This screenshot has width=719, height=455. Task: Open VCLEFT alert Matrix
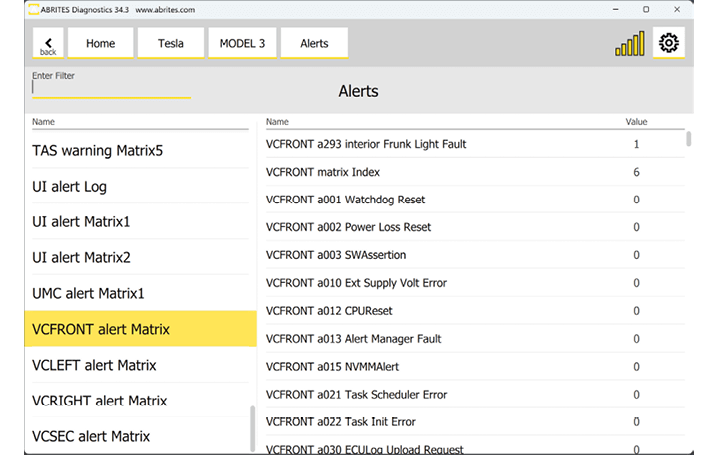(x=95, y=365)
